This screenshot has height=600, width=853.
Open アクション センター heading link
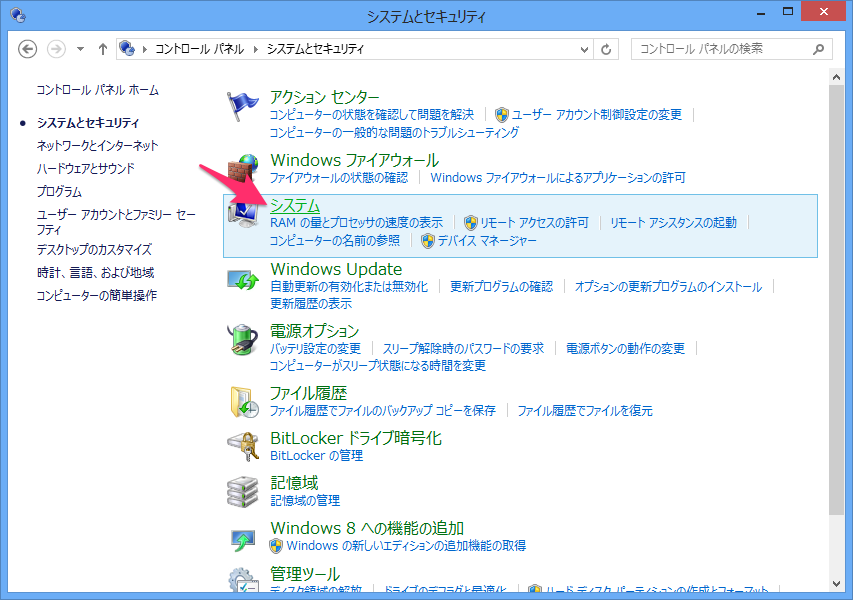pos(325,97)
